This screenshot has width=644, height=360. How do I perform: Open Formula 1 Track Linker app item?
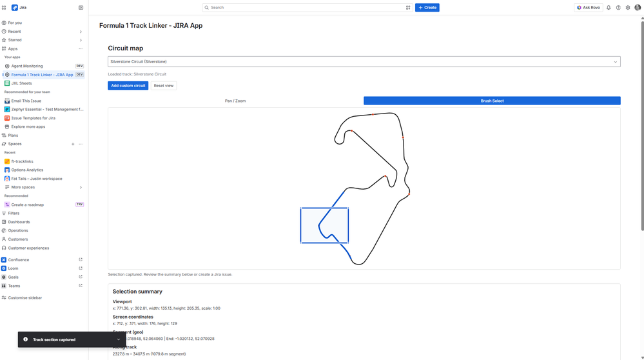point(44,74)
